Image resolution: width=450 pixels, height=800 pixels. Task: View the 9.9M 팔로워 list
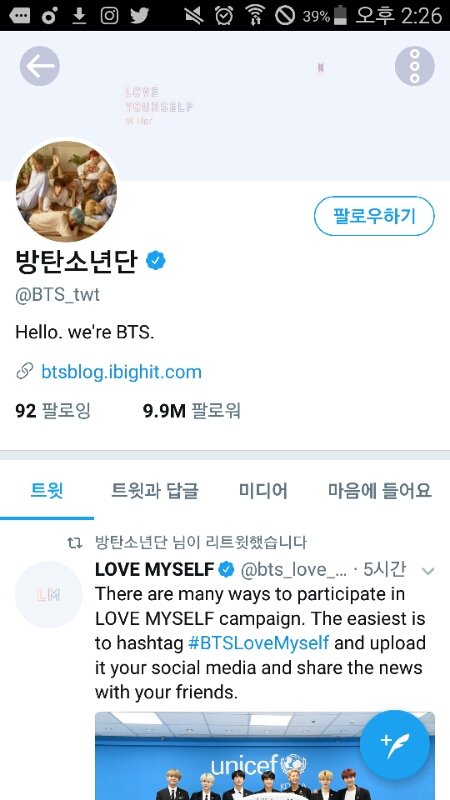[191, 411]
